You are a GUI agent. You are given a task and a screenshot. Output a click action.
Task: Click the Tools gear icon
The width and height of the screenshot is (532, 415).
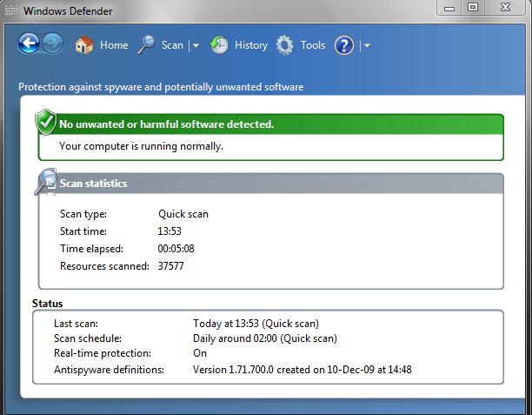[x=284, y=45]
